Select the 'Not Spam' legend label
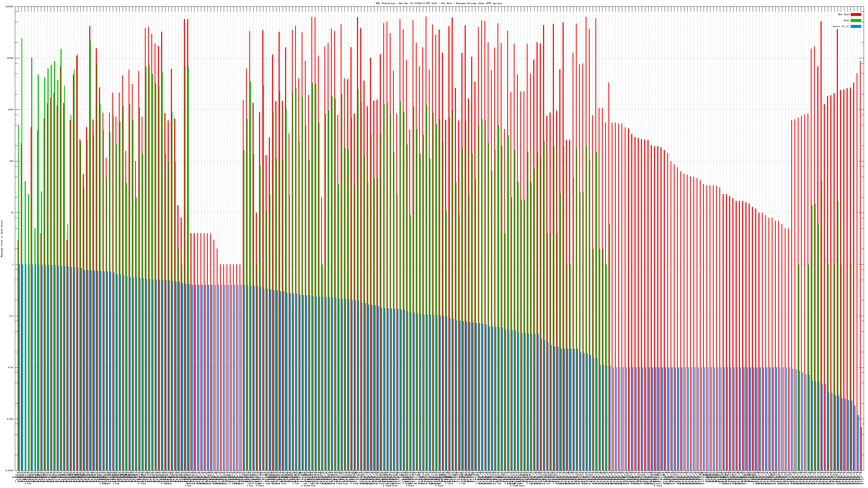This screenshot has width=868, height=488. pos(844,14)
